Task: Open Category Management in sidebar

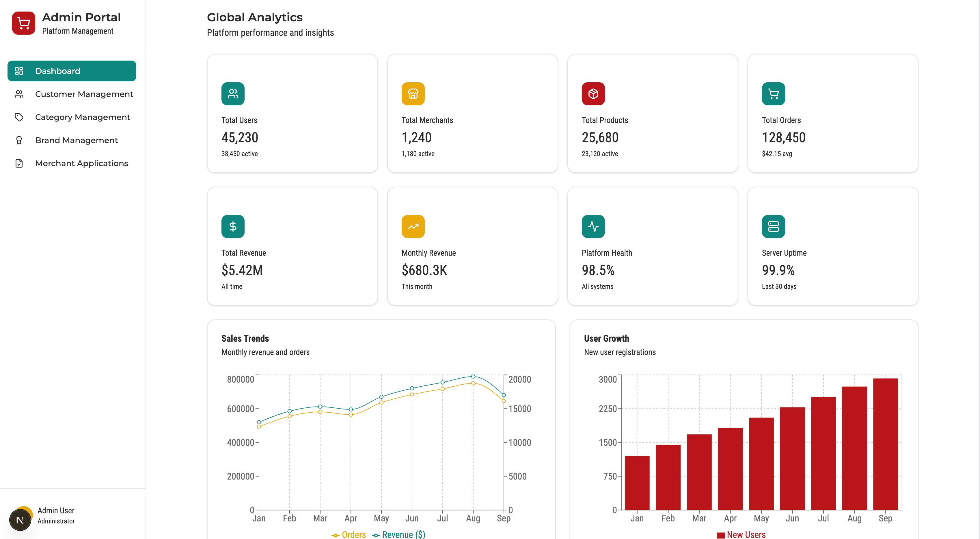Action: pyautogui.click(x=82, y=117)
